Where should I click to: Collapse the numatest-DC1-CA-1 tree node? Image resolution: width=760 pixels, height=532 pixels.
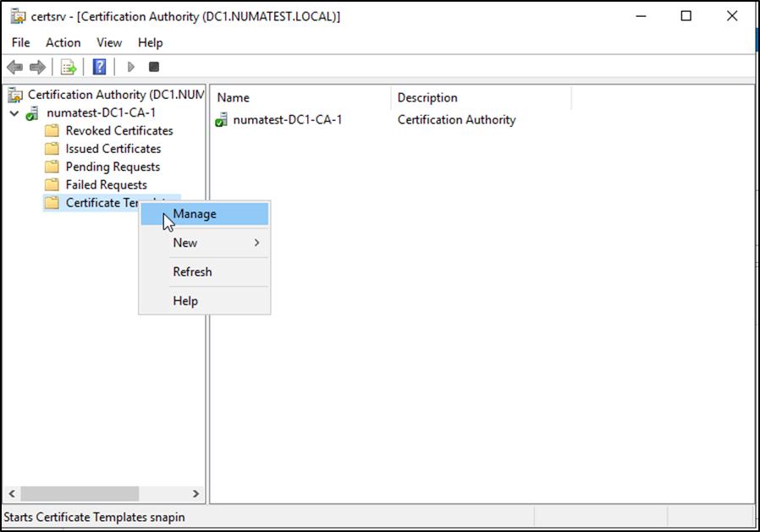tap(14, 112)
